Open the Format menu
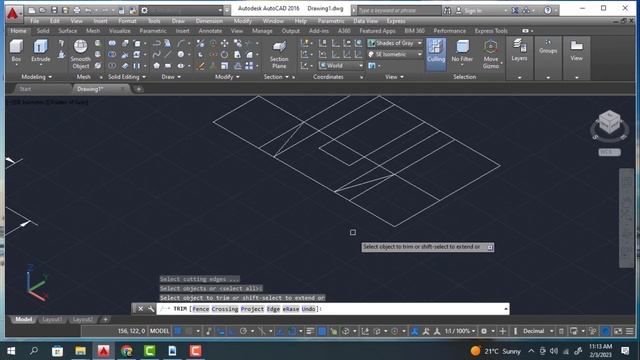This screenshot has width=640, height=360. tap(127, 21)
